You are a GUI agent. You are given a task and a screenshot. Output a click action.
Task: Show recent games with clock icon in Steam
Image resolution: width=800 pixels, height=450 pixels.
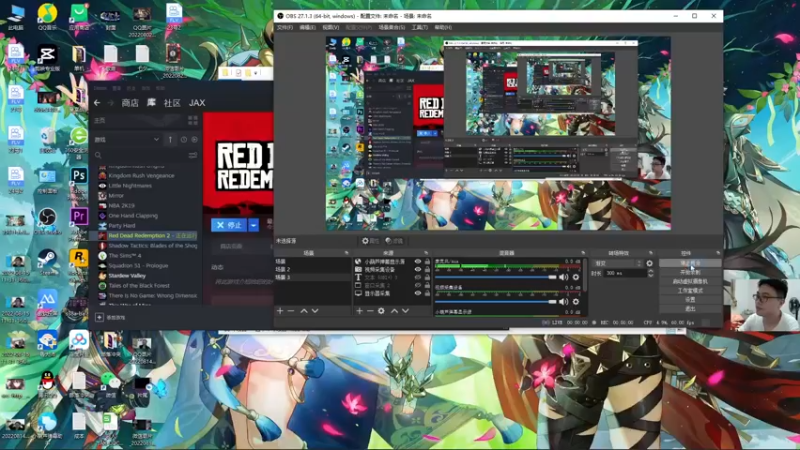coord(184,139)
